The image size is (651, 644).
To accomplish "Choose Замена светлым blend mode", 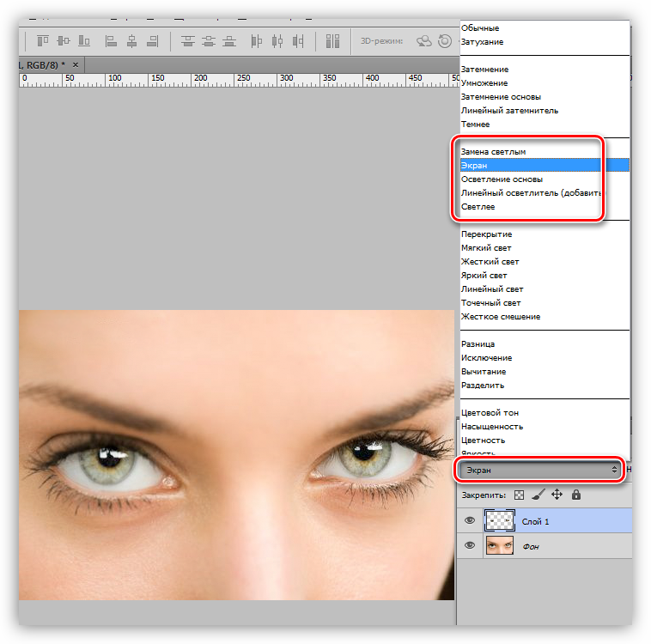I will pos(493,151).
